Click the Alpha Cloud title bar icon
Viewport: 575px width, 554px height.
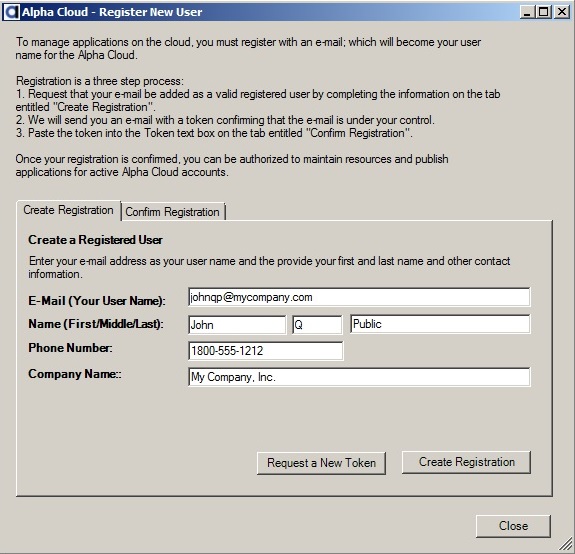tap(12, 12)
